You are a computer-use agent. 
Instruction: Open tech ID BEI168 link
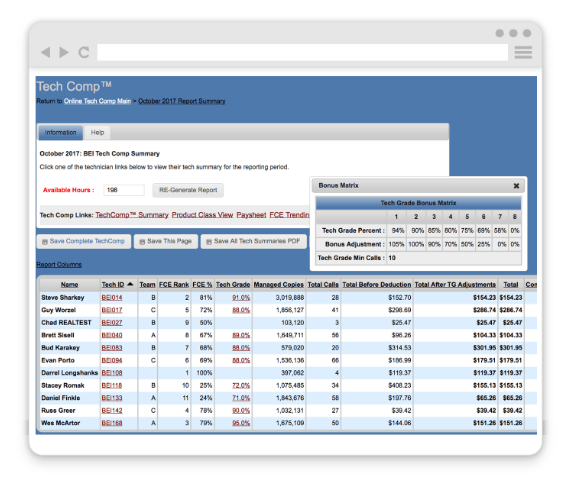coord(112,423)
